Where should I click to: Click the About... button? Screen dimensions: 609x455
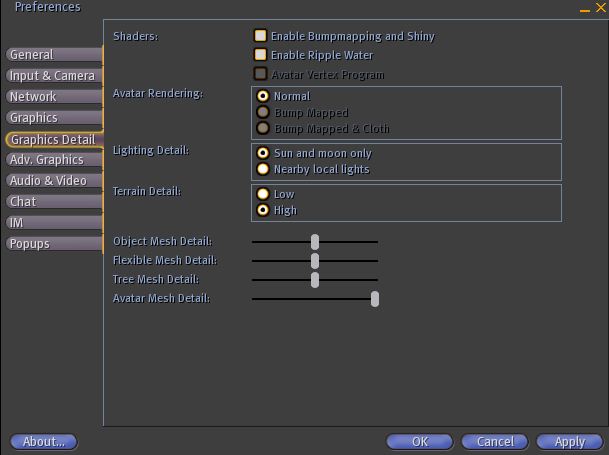(44, 441)
